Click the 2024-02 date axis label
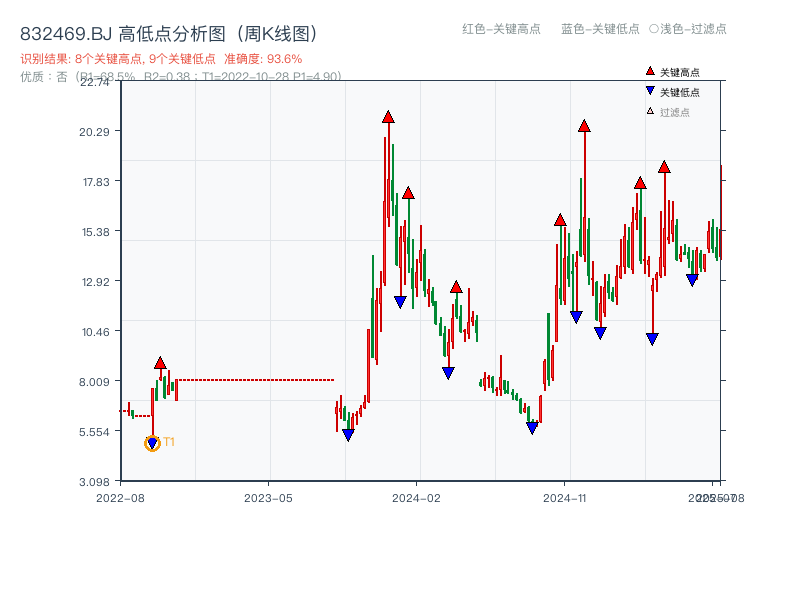Image resolution: width=800 pixels, height=600 pixels. tap(416, 498)
